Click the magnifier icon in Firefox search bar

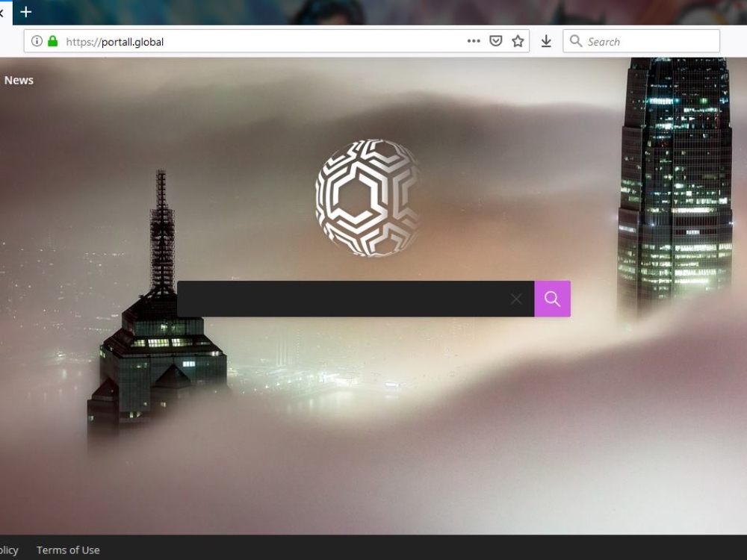tap(576, 42)
